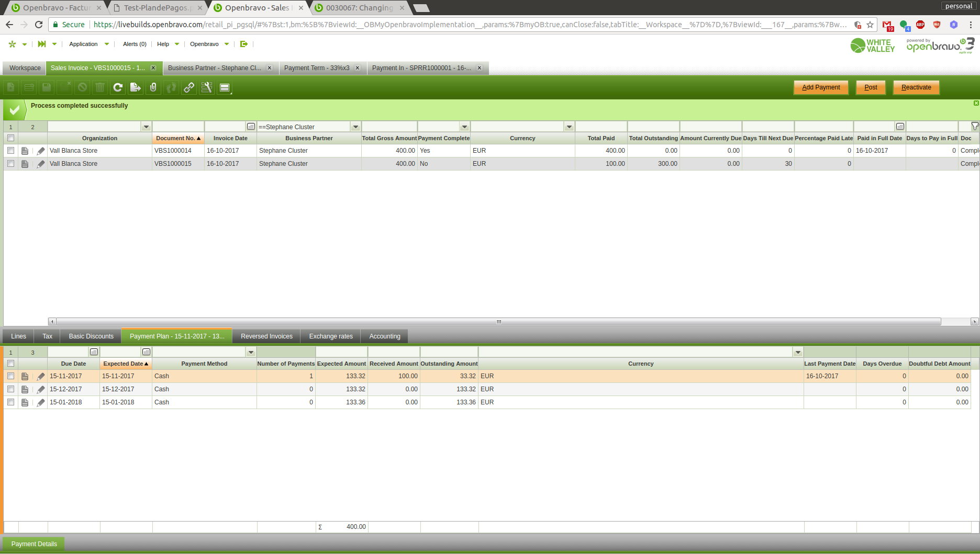The height and width of the screenshot is (554, 980).
Task: Click the Delete trash can icon
Action: [x=100, y=87]
